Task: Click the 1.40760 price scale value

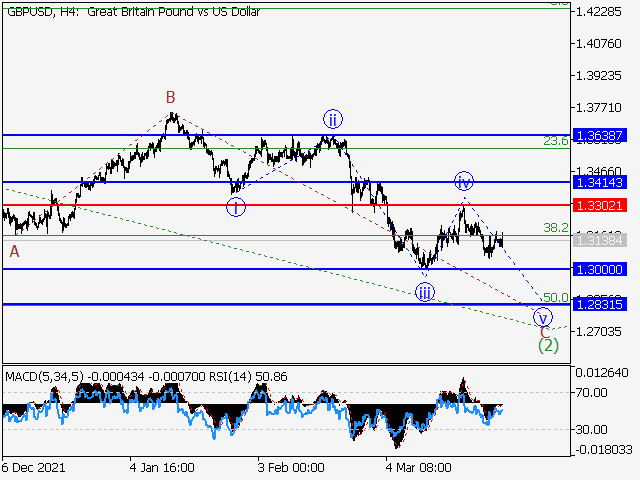Action: (x=599, y=43)
